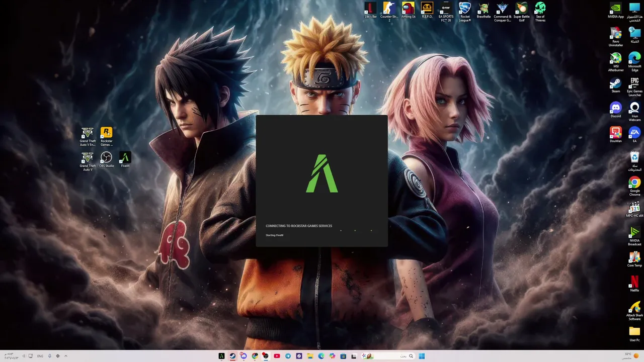The height and width of the screenshot is (362, 644).
Task: Select the DouWan desktop icon
Action: 616,134
